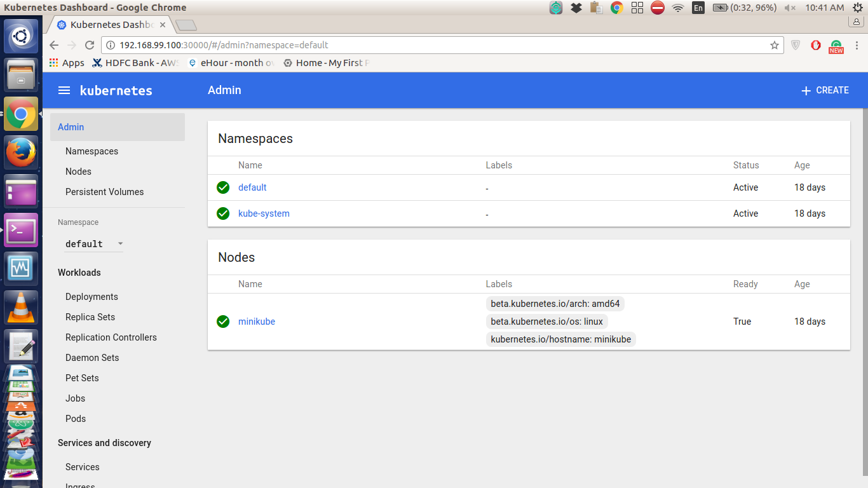Open Services in the sidebar
The image size is (868, 488).
[83, 467]
